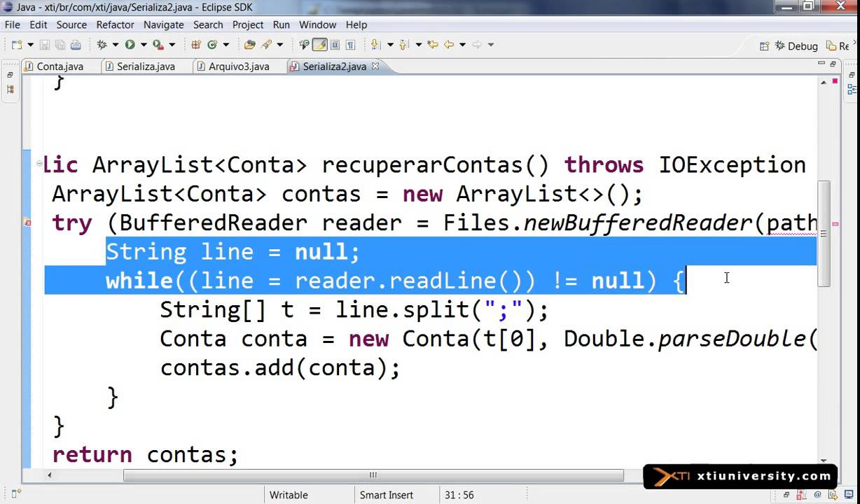Screen dimensions: 860x504
Task: Click the Forward navigation arrow icon
Action: click(x=477, y=45)
